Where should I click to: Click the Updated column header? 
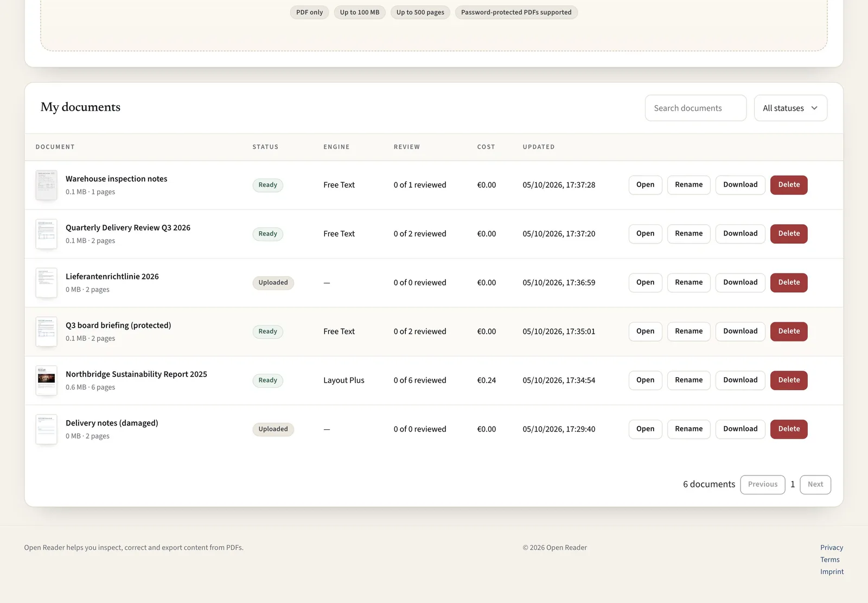tap(539, 147)
